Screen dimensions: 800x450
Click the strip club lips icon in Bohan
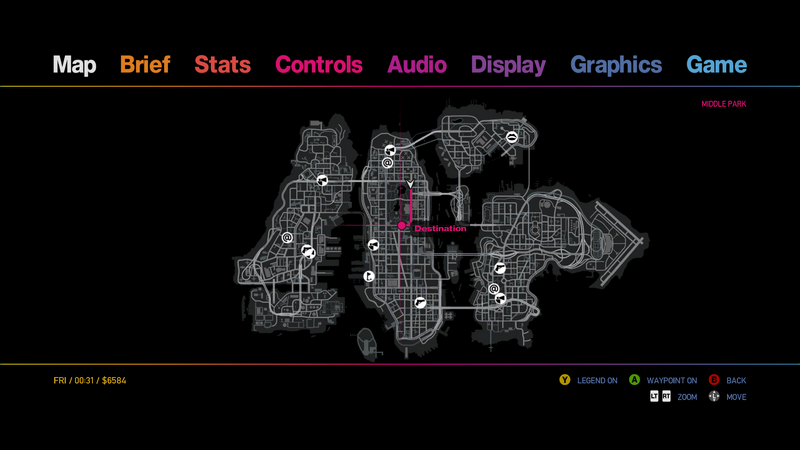click(x=512, y=137)
